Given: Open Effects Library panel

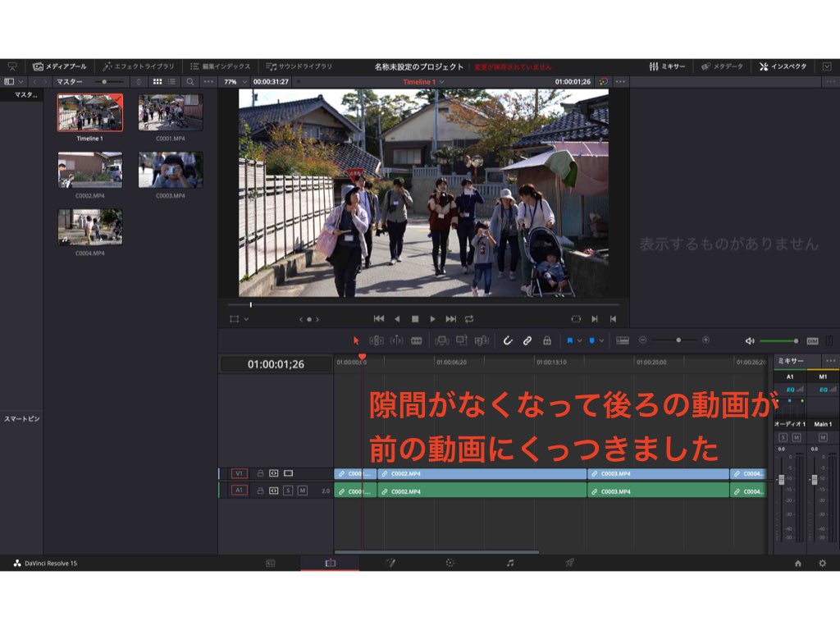Looking at the screenshot, I should [x=138, y=66].
